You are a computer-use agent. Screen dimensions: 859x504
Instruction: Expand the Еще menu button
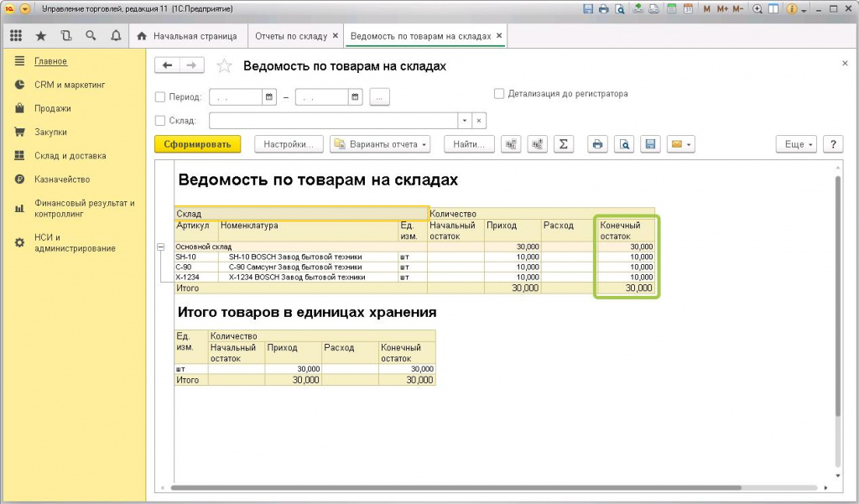795,144
